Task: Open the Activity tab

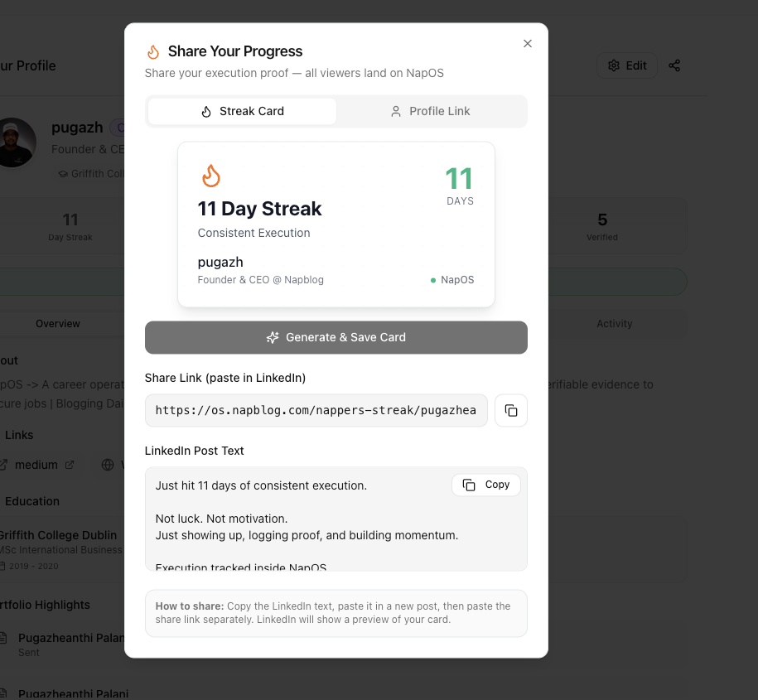Action: 614,324
